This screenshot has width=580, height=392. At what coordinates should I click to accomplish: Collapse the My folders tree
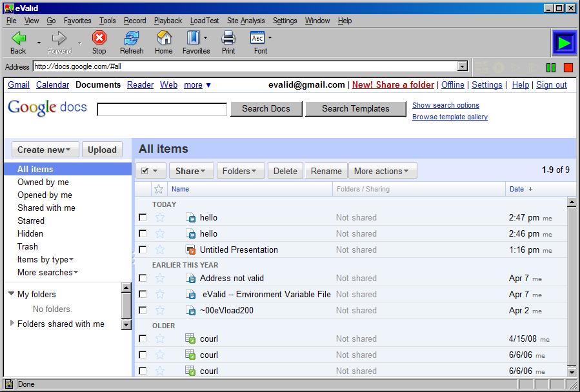coord(12,293)
